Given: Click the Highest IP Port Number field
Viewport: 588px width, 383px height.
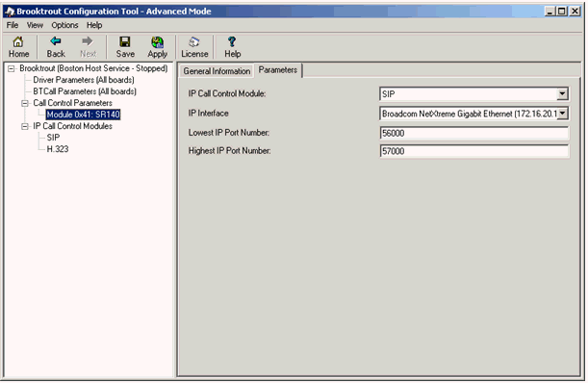Looking at the screenshot, I should coord(474,151).
